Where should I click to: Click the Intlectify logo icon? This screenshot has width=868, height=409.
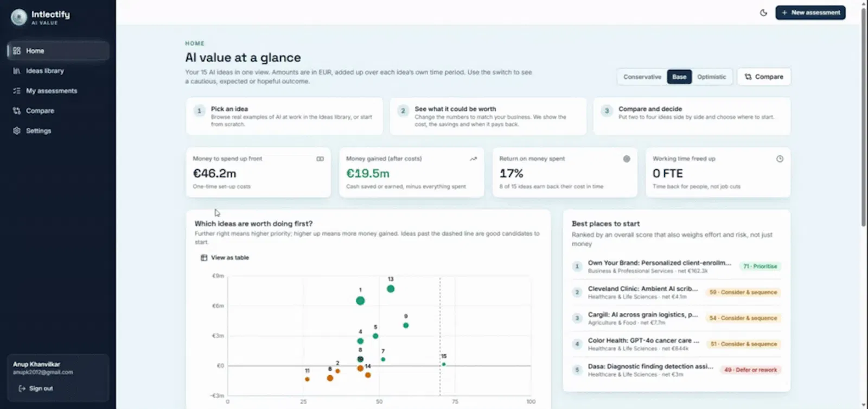[x=19, y=17]
